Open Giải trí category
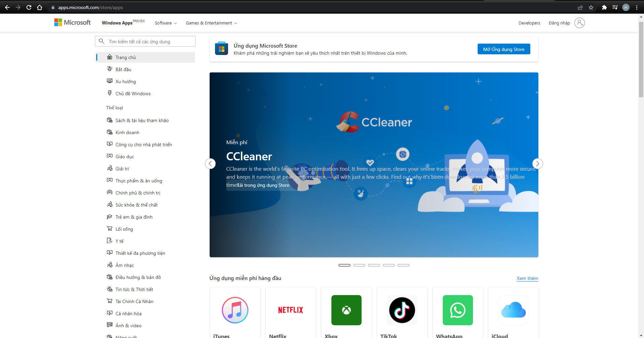Image resolution: width=644 pixels, height=338 pixels. (x=145, y=169)
